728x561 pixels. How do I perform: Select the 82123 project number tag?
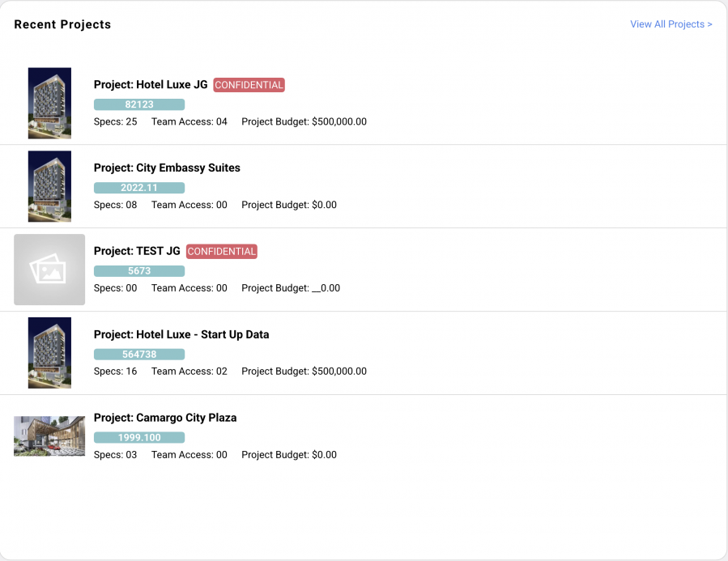[139, 104]
